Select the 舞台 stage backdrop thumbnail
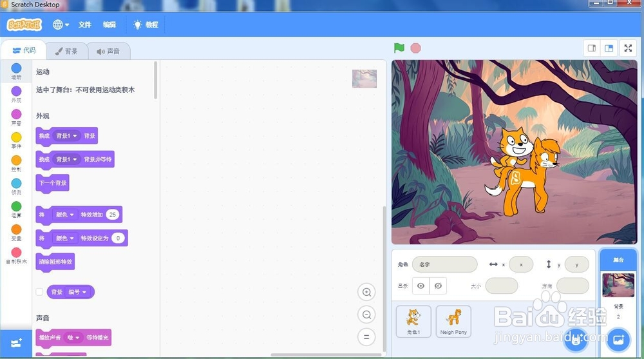 pyautogui.click(x=618, y=285)
